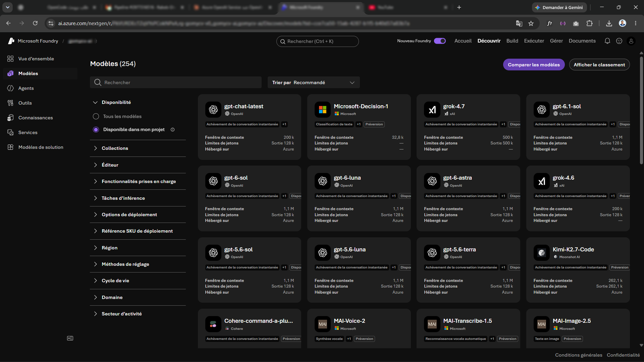Click the feedback smiley icon
The image size is (644, 362).
(x=619, y=41)
